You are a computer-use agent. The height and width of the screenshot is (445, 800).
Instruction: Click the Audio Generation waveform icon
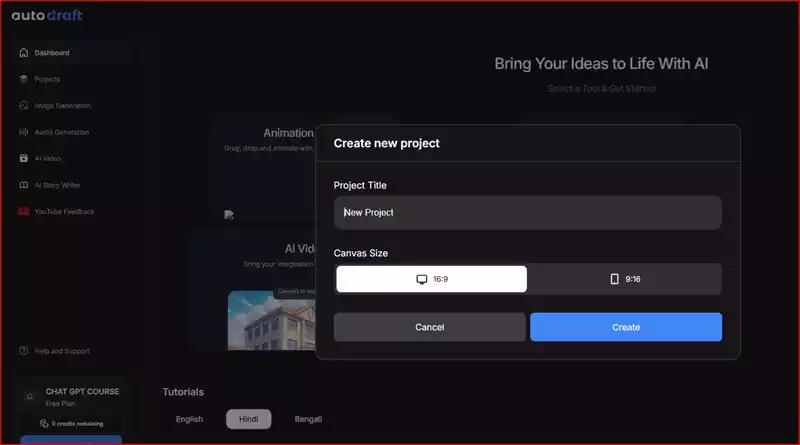[x=23, y=132]
